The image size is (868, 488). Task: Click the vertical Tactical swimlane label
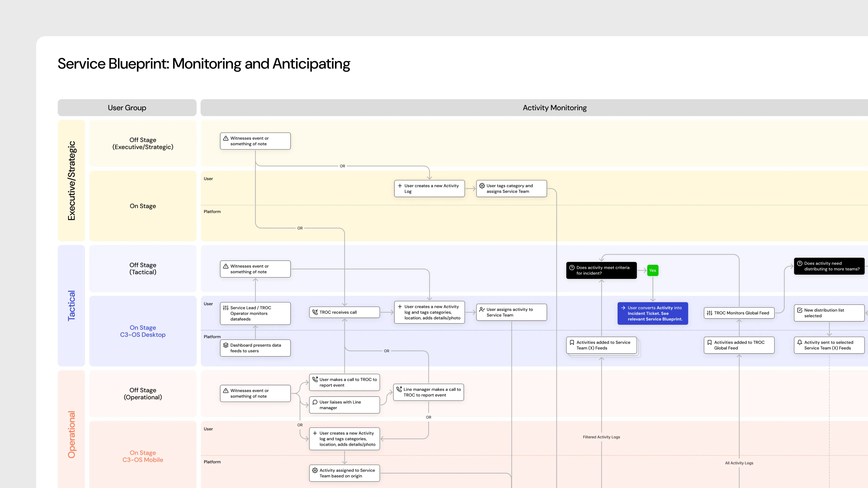71,305
